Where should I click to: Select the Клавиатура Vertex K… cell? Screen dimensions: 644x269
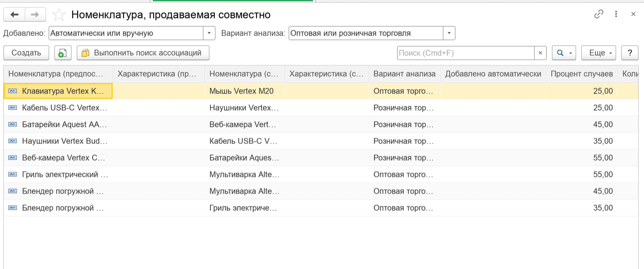[58, 91]
